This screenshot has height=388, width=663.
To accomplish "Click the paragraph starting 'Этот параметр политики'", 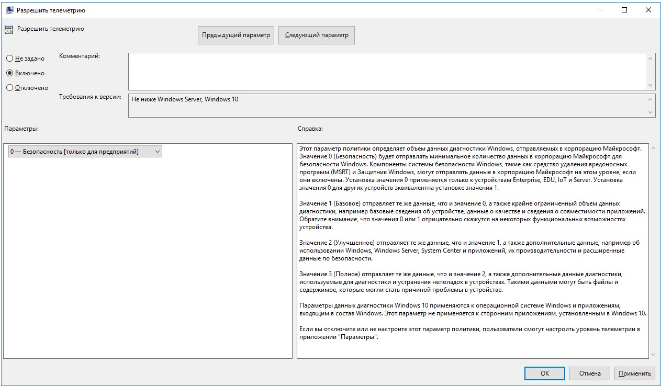I will click(471, 168).
